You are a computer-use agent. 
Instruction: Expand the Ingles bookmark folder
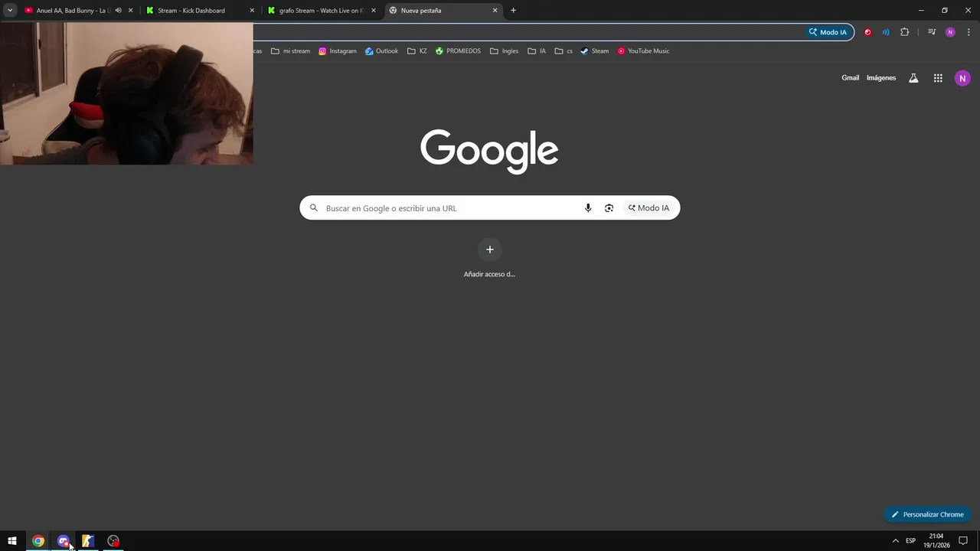504,51
